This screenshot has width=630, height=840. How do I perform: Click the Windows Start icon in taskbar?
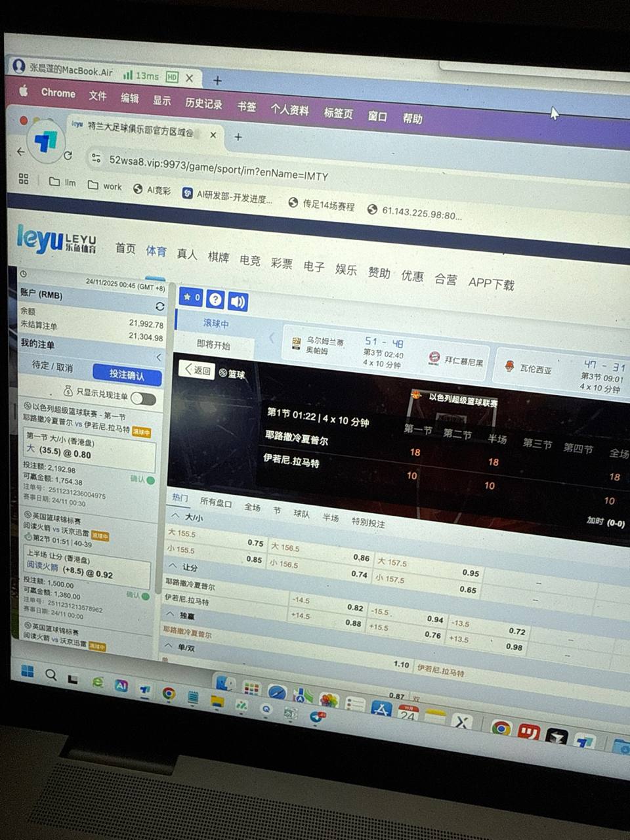[27, 671]
